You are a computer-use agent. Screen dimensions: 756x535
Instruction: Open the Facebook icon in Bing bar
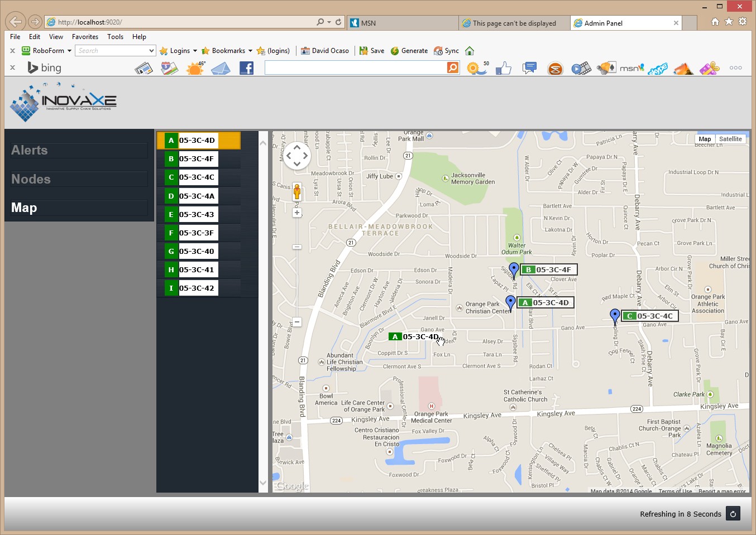point(246,68)
